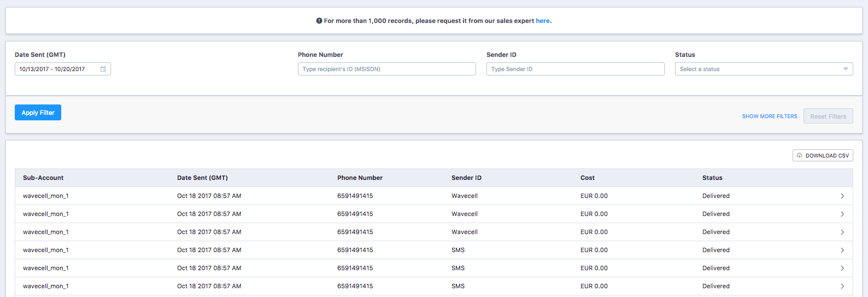868x297 pixels.
Task: Open details arrow for second SMS row
Action: [842, 268]
